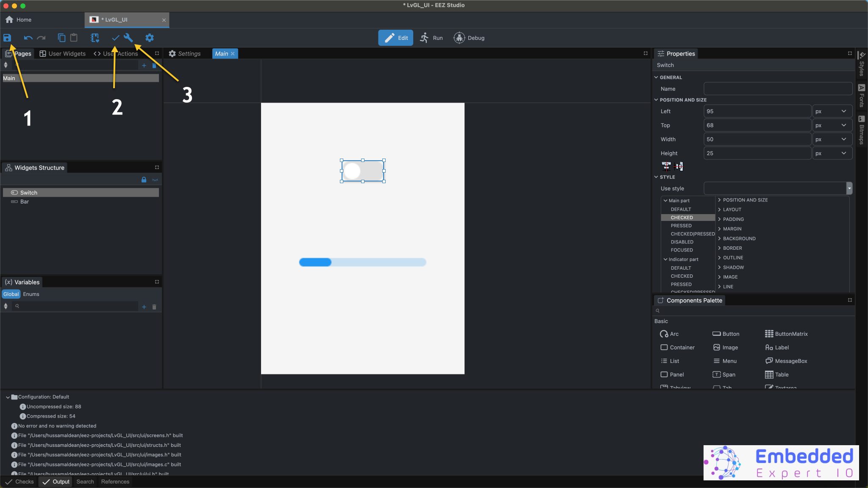Click the Bar progress indicator on canvas
This screenshot has width=868, height=488.
coord(362,262)
